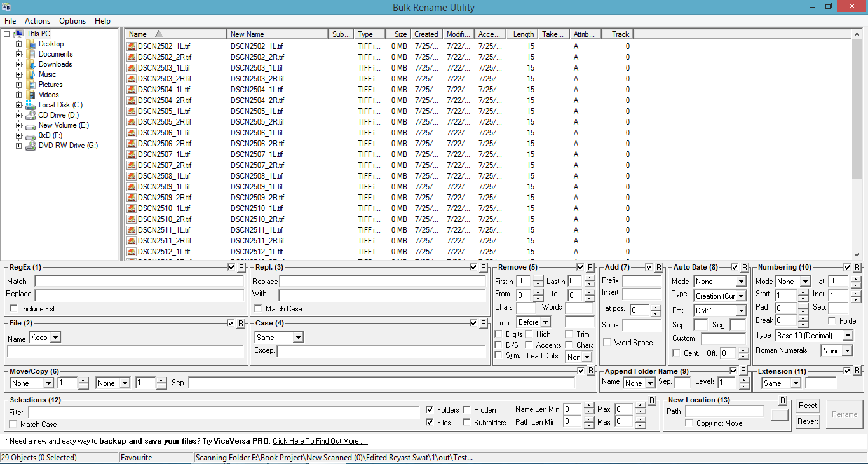
Task: Click the file icon beside DSCN2502_1L.tif
Action: (x=131, y=46)
